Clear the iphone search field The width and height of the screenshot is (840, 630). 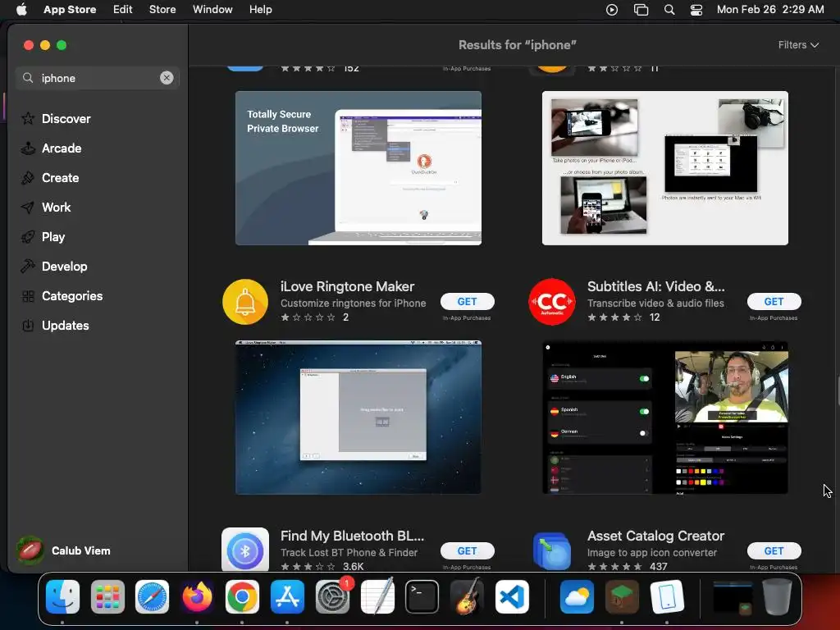(x=167, y=78)
